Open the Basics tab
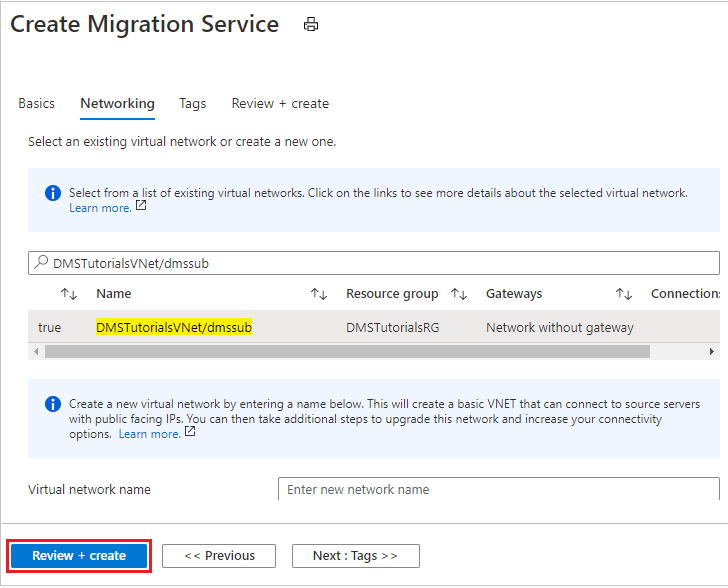The image size is (728, 588). pos(37,103)
